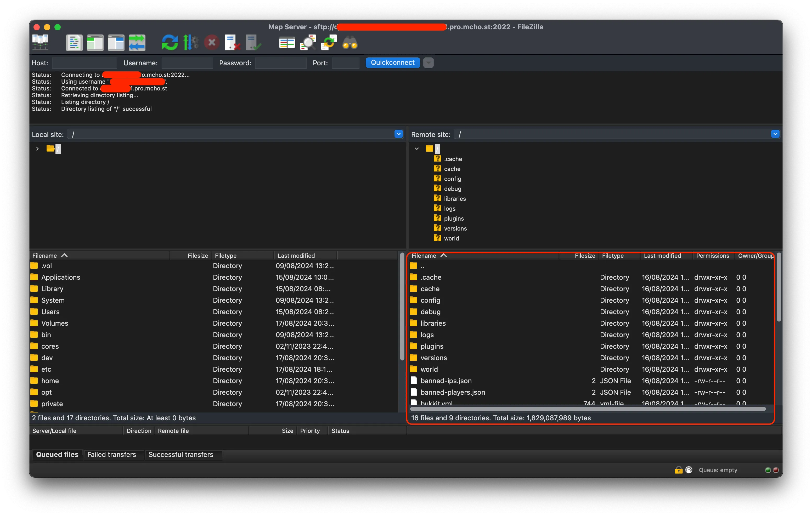Select config in remote tree
This screenshot has height=516, width=812.
point(452,179)
